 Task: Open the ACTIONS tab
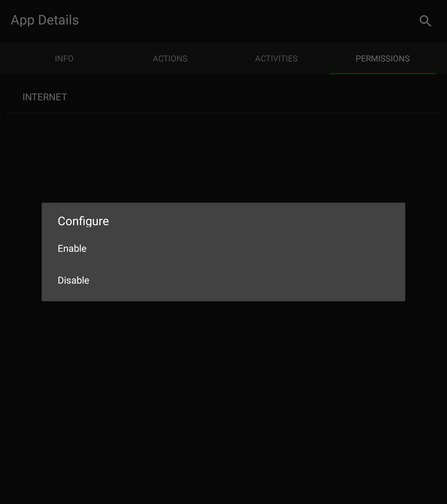170,59
